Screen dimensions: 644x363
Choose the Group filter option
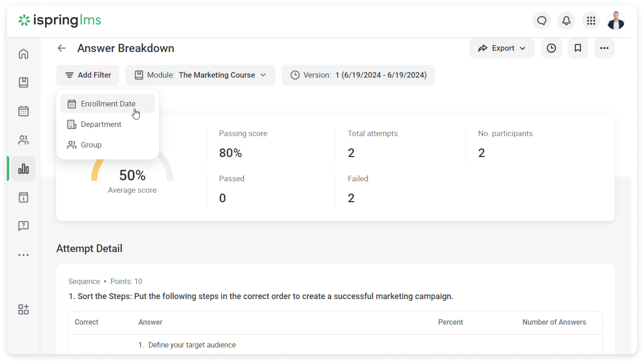(91, 145)
